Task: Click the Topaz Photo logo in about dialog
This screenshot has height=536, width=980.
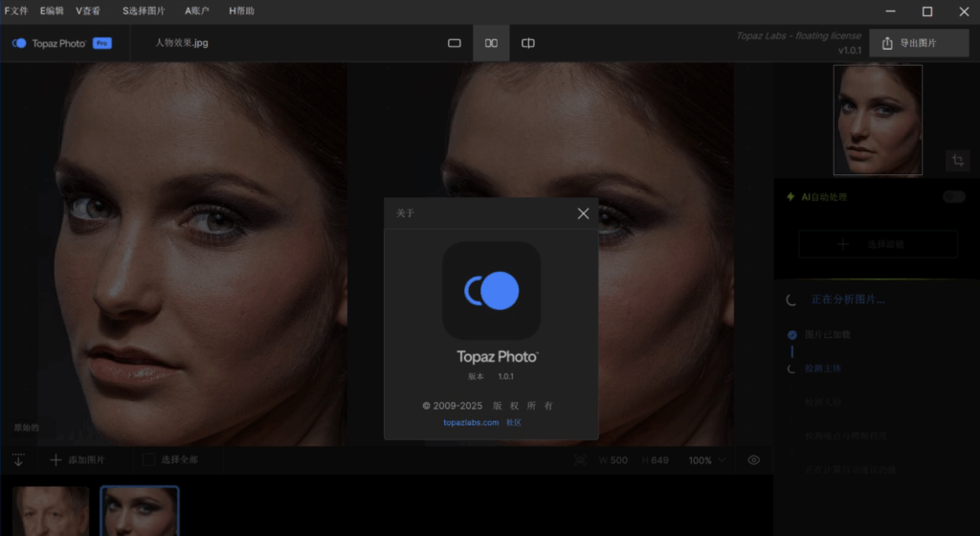Action: click(491, 290)
